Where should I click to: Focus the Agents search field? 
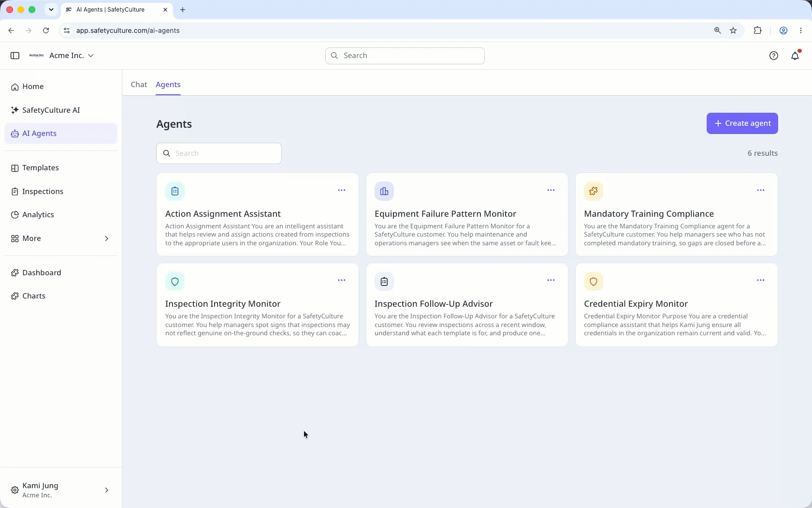(219, 153)
